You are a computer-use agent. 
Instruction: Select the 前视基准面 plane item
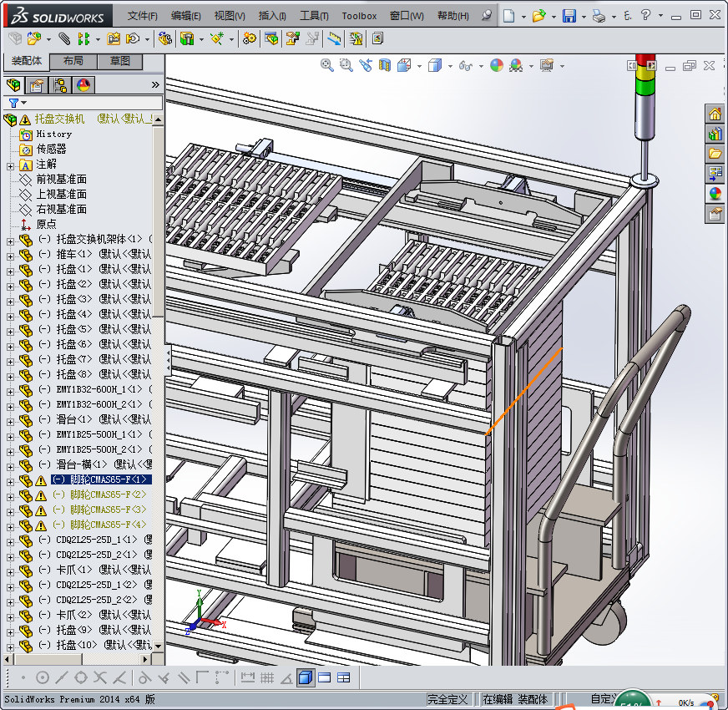pos(61,180)
